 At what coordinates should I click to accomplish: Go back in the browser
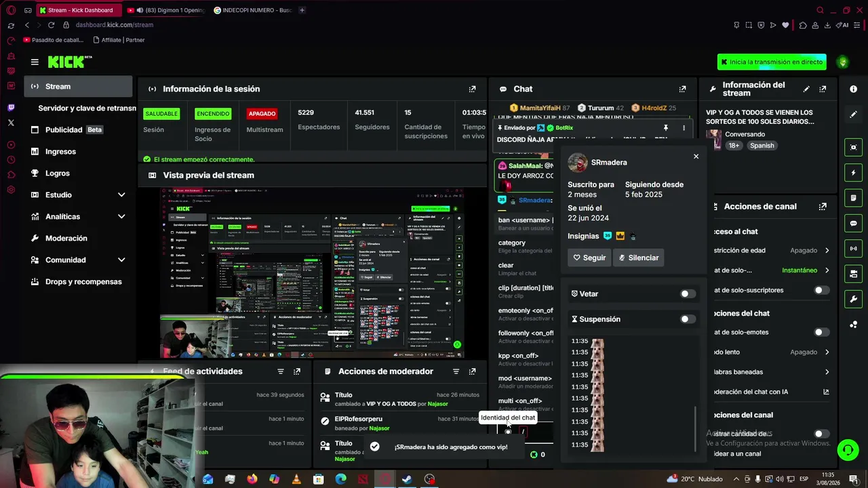coord(27,25)
